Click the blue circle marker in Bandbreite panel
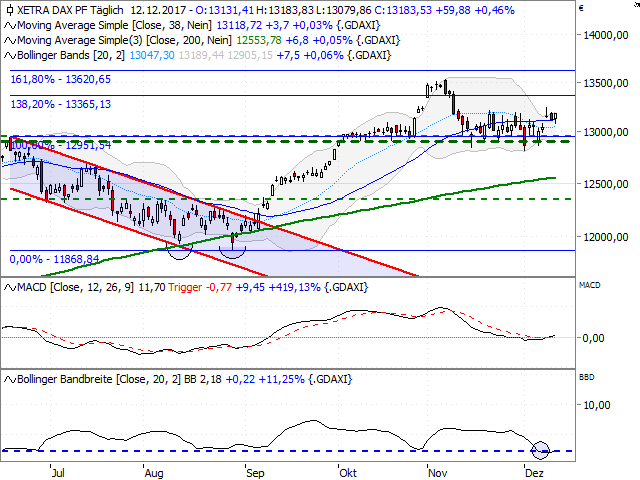Image resolution: width=640 pixels, height=480 pixels. tap(541, 450)
